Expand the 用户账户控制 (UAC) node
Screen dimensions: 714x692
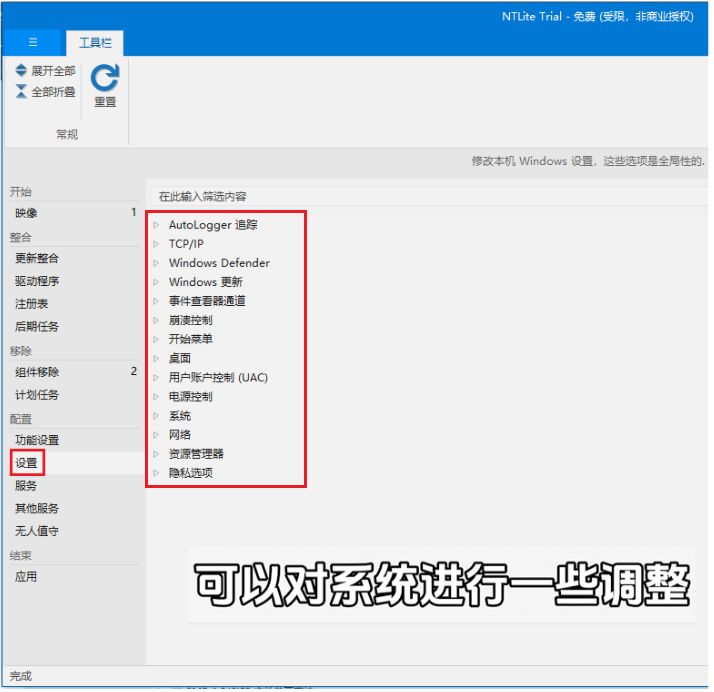[x=156, y=378]
